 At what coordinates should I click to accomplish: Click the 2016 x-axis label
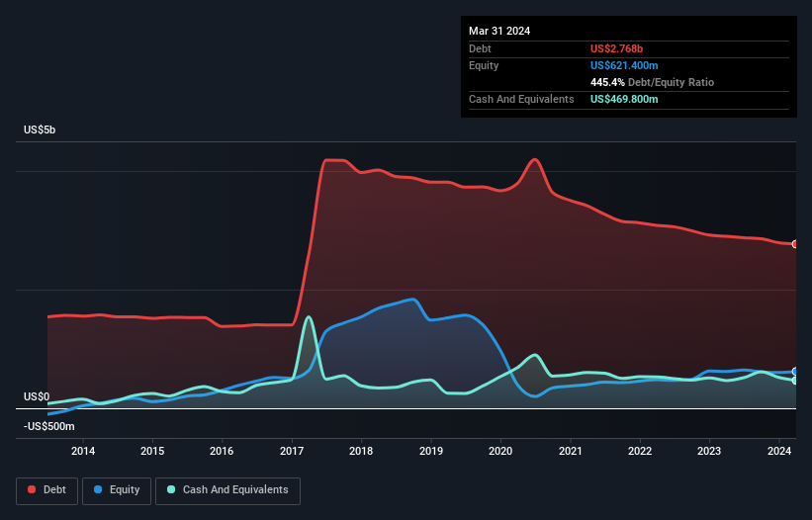point(222,451)
